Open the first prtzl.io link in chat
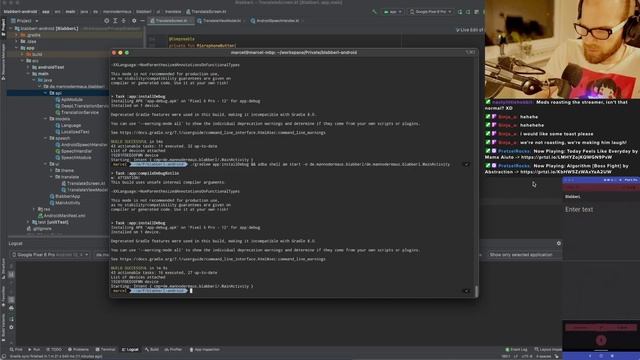The image size is (640, 360). point(567,157)
